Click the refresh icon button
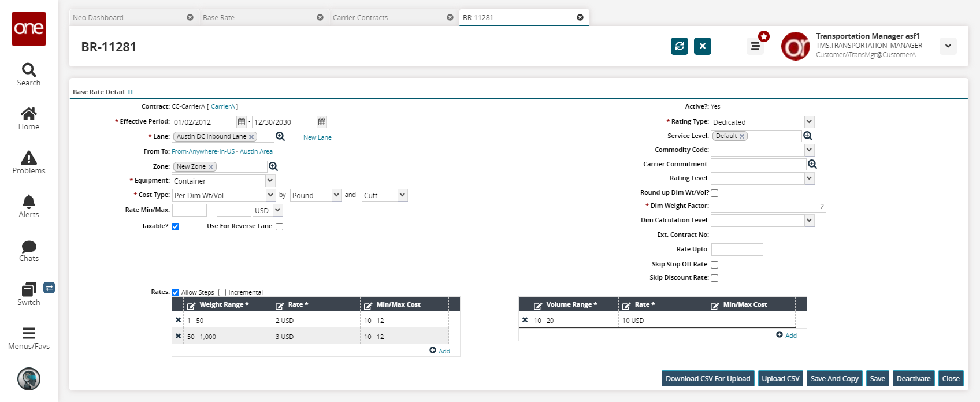Image resolution: width=980 pixels, height=402 pixels. 680,46
